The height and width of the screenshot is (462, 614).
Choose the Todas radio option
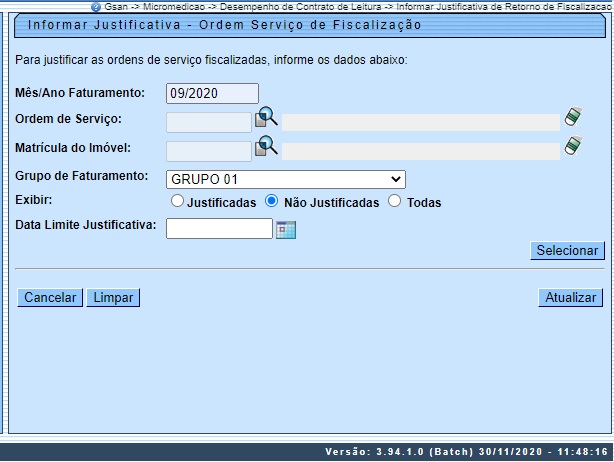pyautogui.click(x=394, y=201)
